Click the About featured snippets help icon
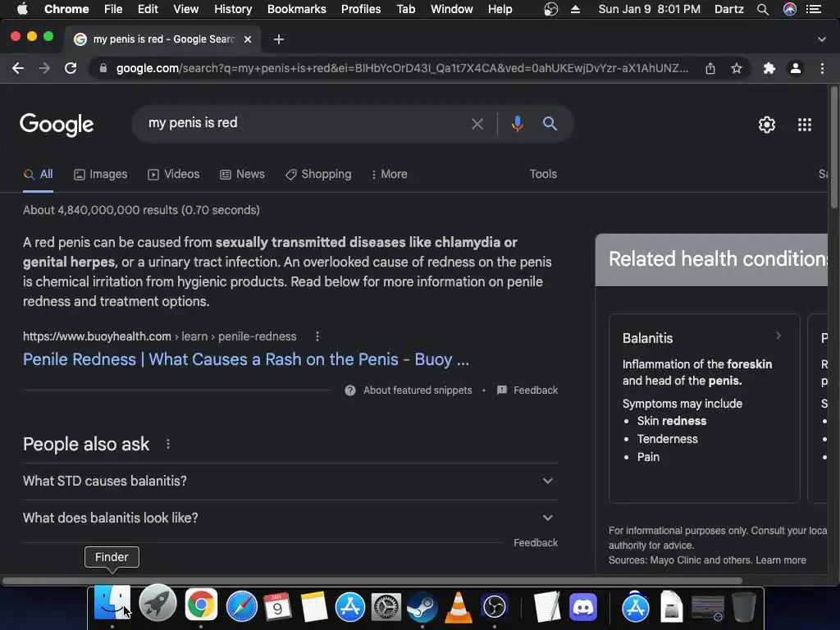 350,390
